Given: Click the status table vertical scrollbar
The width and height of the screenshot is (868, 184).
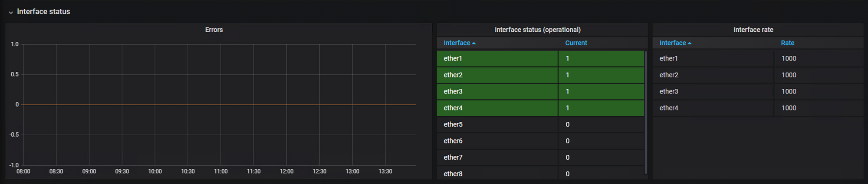Looking at the screenshot, I should coord(646,112).
